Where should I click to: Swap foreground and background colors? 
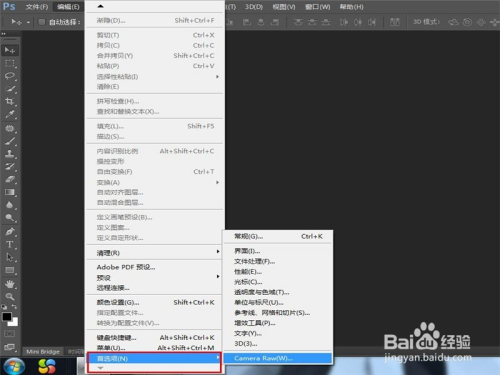14,306
